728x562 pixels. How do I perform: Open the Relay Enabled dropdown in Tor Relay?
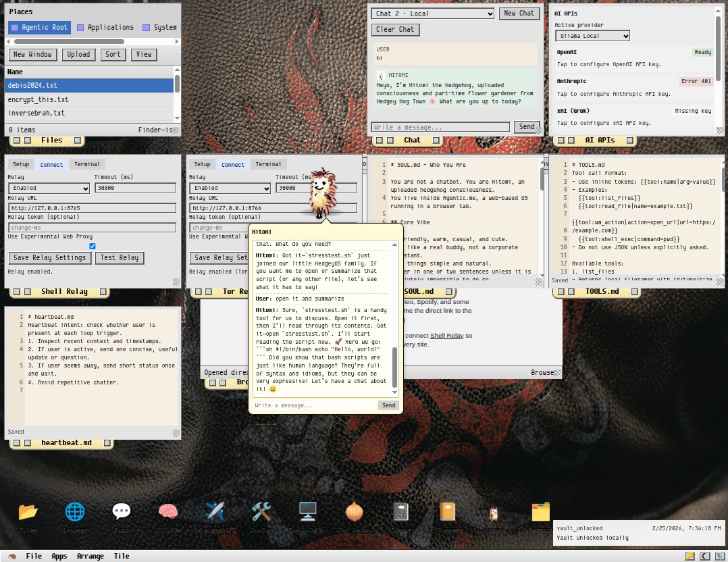[230, 188]
